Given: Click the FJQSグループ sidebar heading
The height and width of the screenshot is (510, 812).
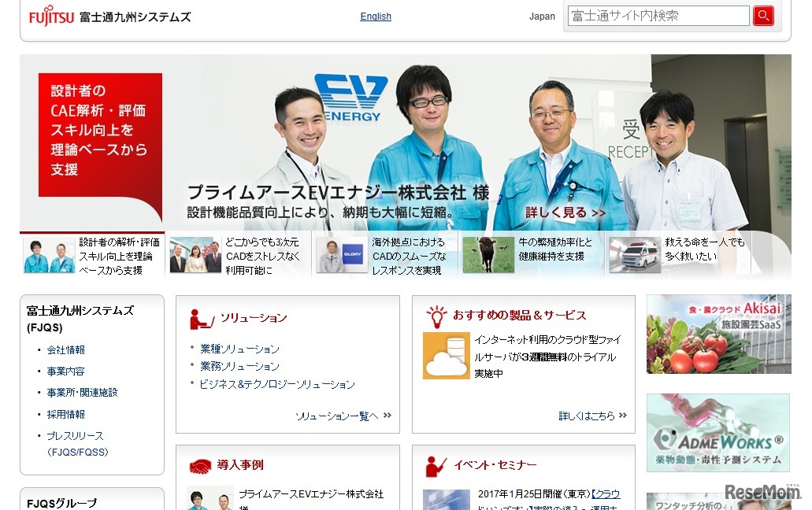Looking at the screenshot, I should 61,503.
